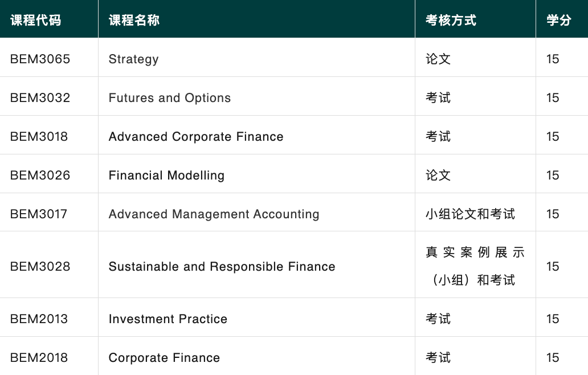Click the 课程代码 column header
Image resolution: width=588 pixels, height=375 pixels.
click(x=35, y=21)
